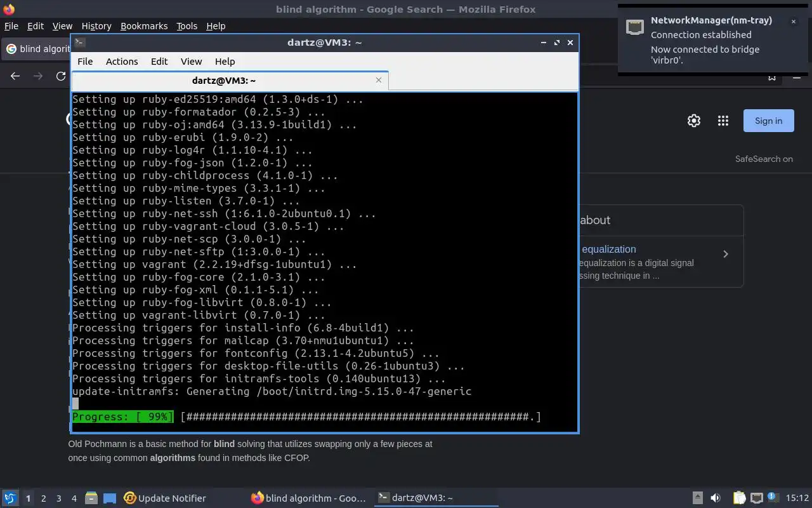
Task: Click the terminal progress bar at 99%
Action: coord(306,417)
